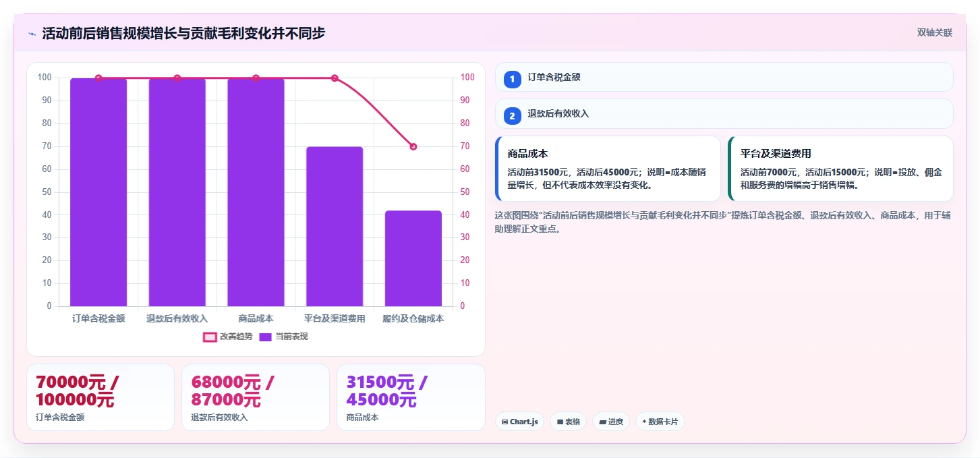
Task: Click the trend line point above 履约及仓储成本
Action: coord(413,146)
